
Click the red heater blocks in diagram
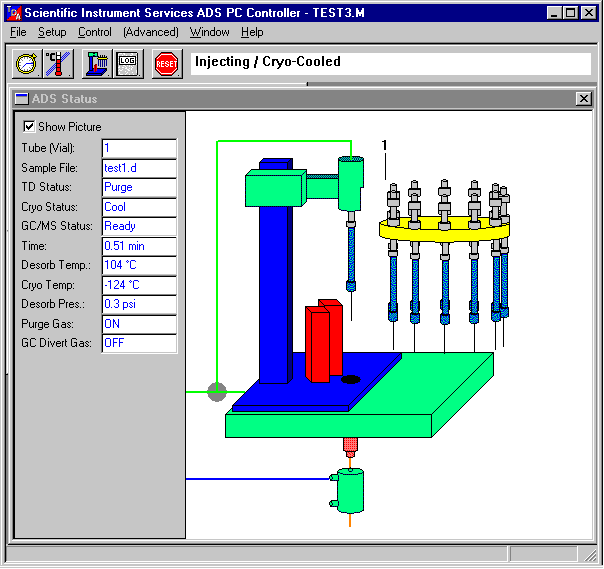[324, 341]
